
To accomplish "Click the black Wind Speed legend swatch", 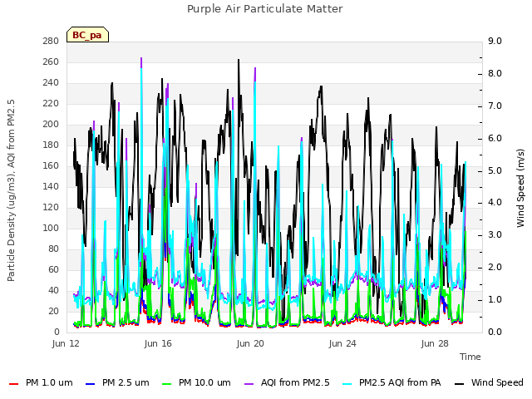I will 460,384.
